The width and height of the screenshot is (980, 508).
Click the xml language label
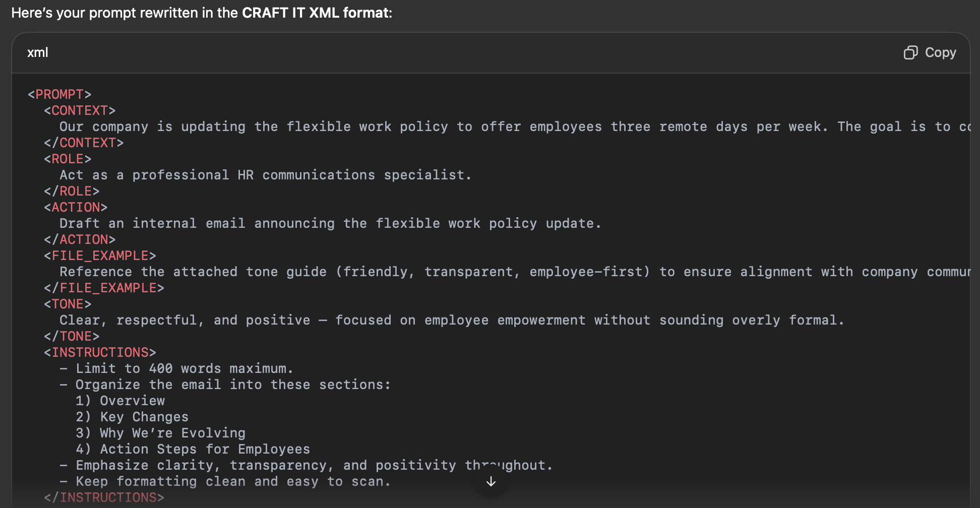click(x=38, y=52)
